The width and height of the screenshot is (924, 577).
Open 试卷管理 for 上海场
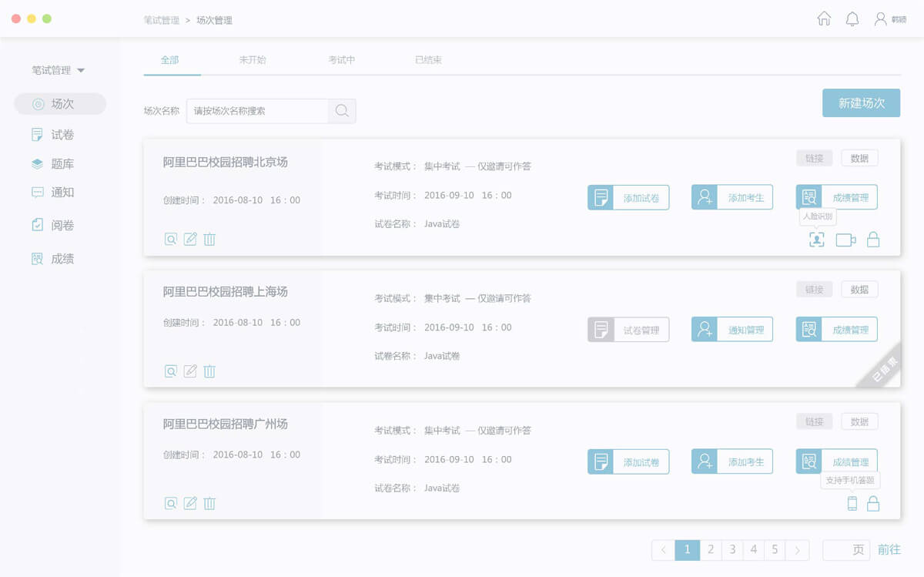pyautogui.click(x=628, y=330)
